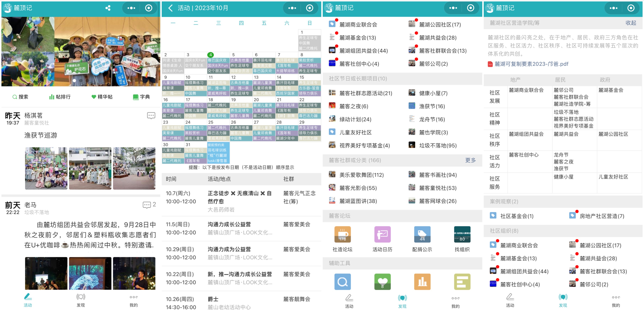Go back from 活动 2023年10月 page

170,8
